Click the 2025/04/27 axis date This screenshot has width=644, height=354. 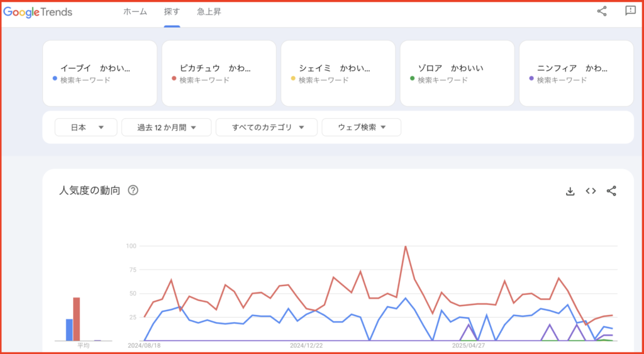(467, 346)
